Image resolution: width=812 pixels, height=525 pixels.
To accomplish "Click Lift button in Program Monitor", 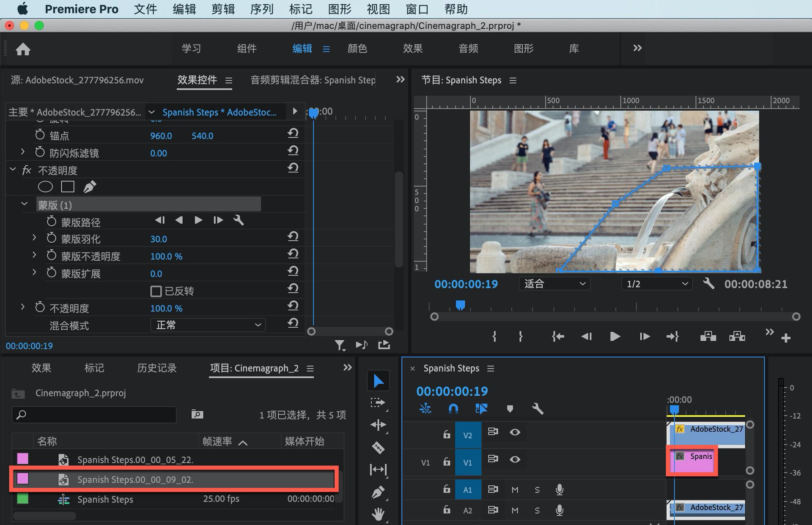I will [708, 337].
